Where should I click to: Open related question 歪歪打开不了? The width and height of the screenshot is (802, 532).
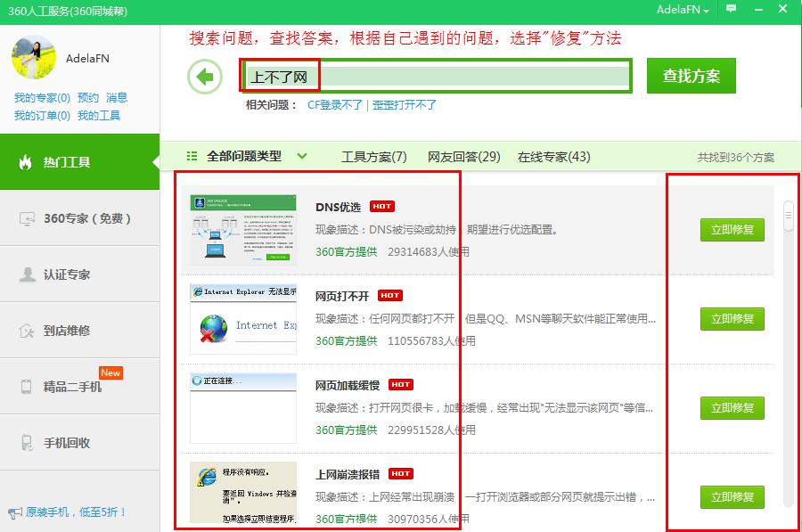click(405, 105)
